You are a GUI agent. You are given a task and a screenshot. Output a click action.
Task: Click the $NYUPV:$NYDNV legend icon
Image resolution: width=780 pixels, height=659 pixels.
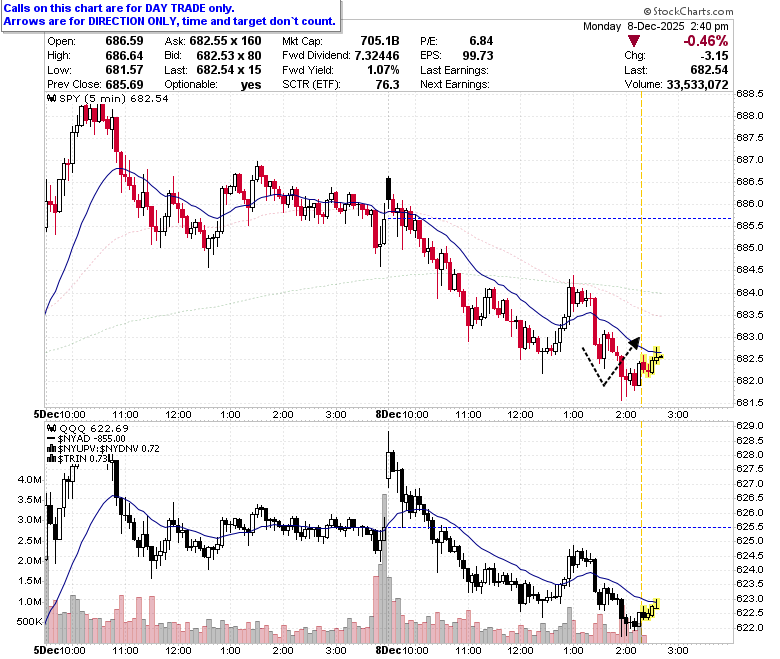(51, 449)
